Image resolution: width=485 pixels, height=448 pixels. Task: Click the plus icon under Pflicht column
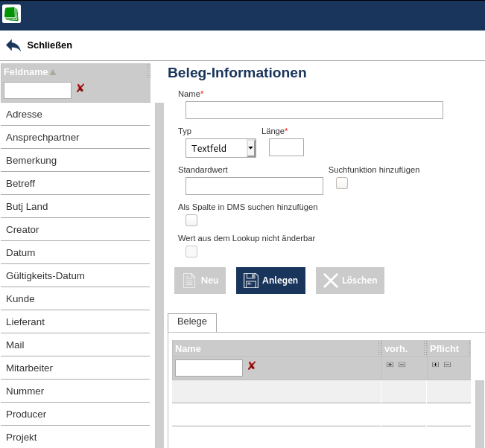(x=435, y=365)
